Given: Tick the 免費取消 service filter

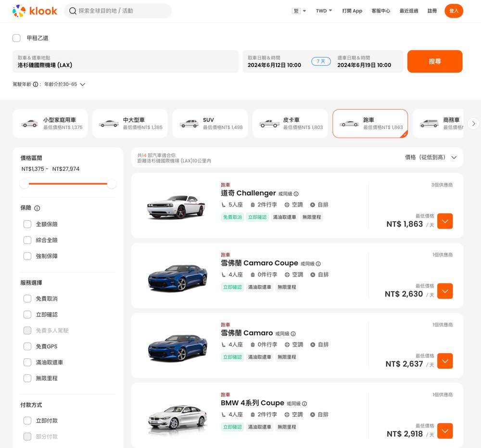Looking at the screenshot, I should point(27,299).
